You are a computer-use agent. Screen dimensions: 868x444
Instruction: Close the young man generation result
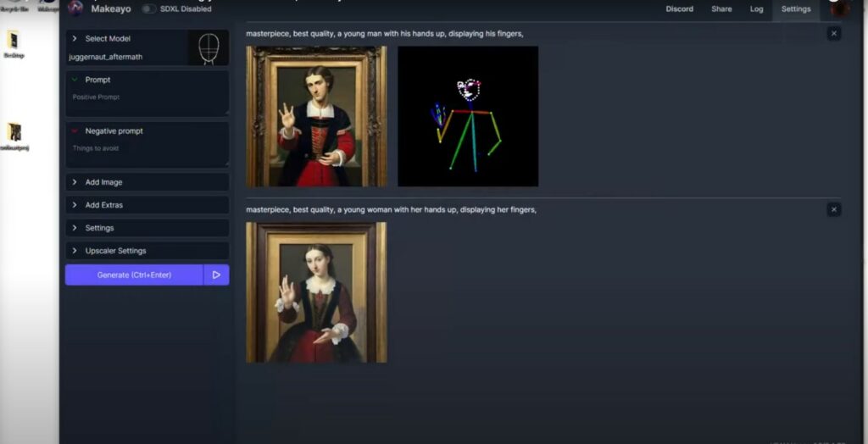834,34
